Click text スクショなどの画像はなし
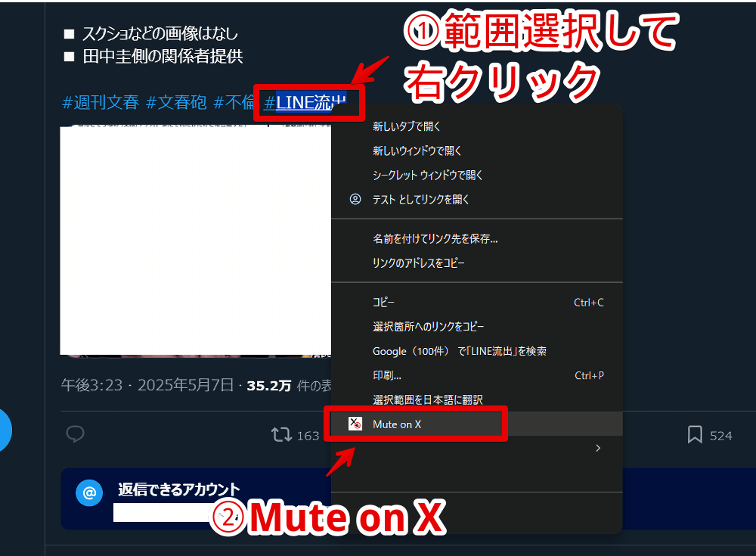This screenshot has height=556, width=756. [160, 34]
